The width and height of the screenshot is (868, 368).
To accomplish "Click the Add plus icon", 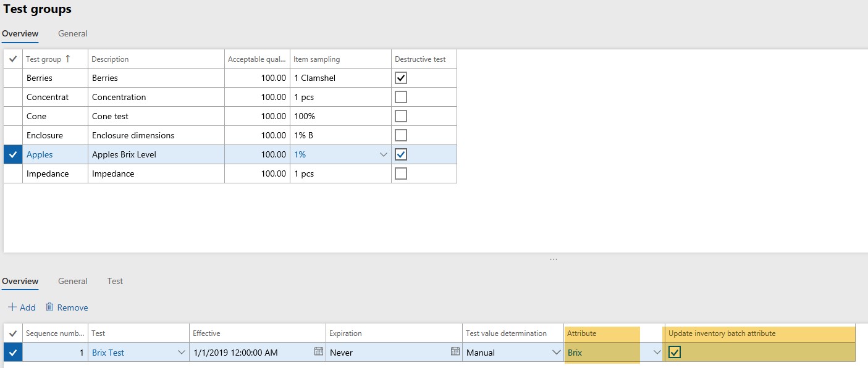I will click(x=12, y=307).
